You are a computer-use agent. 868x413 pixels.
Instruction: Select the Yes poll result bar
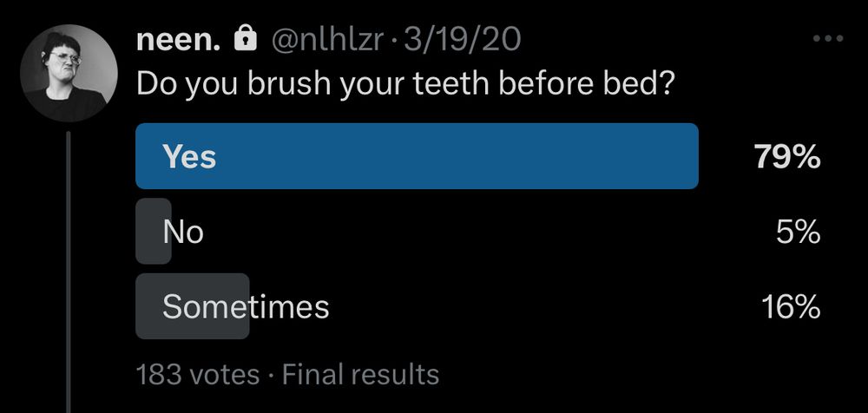(x=417, y=156)
